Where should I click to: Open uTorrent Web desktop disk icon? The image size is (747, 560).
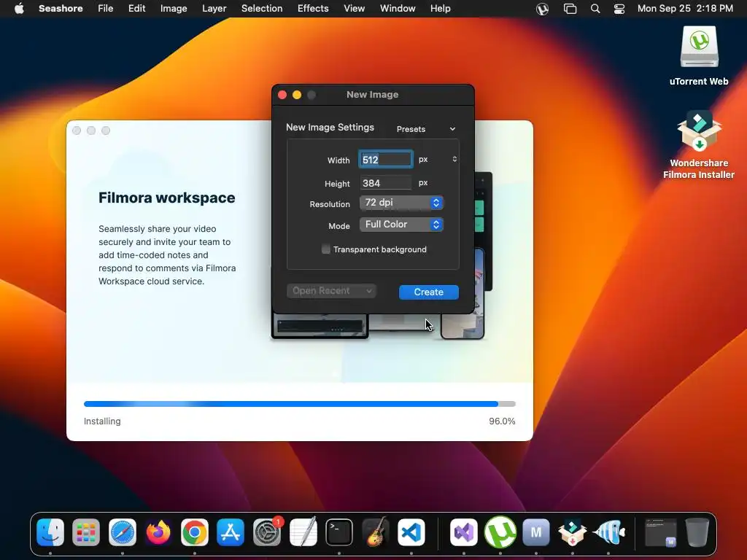click(699, 47)
